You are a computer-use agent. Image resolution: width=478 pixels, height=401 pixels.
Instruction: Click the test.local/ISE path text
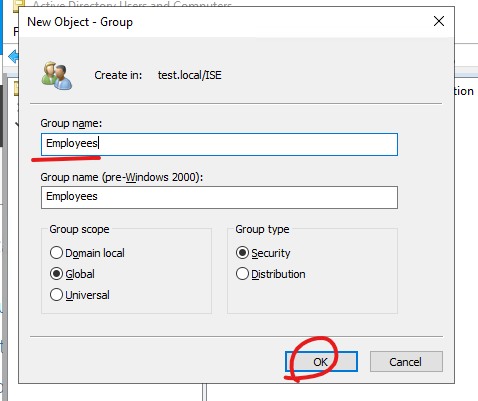190,75
